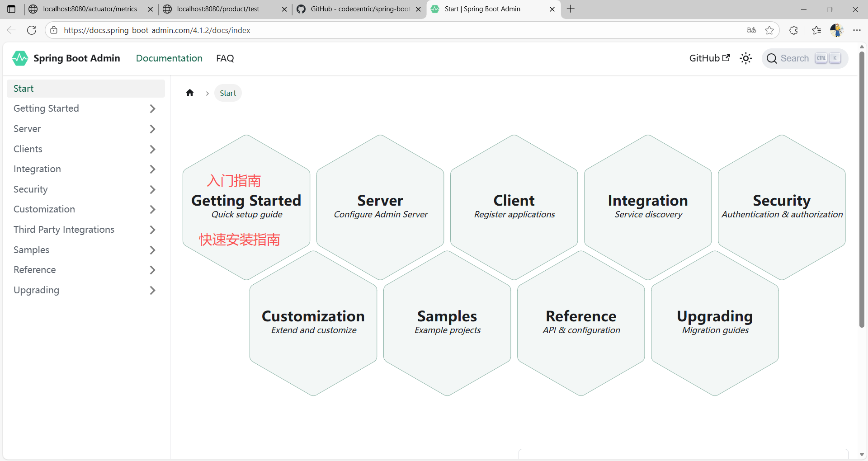Expand the Samples sidebar chevron
The width and height of the screenshot is (868, 461).
pyautogui.click(x=152, y=250)
